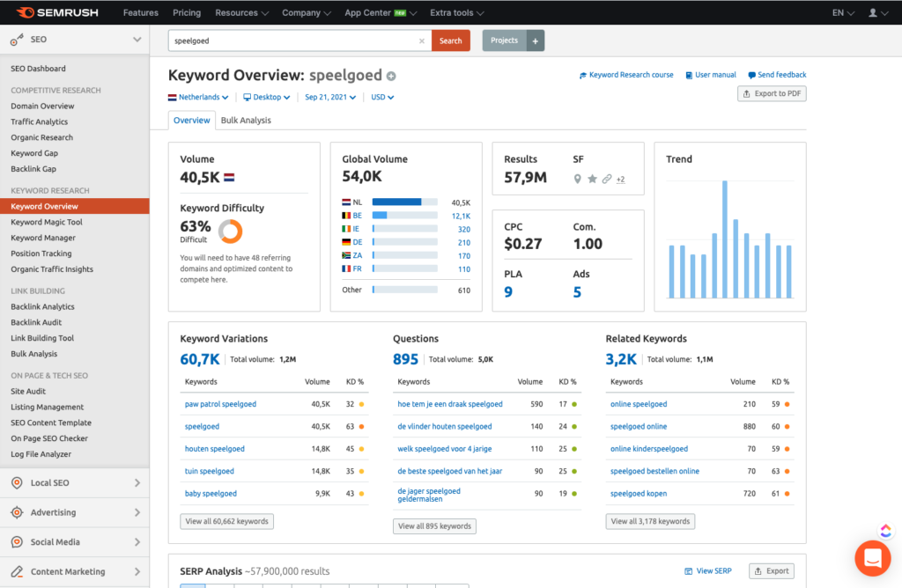Open Site Audit in sidebar
Viewport: 902px width, 588px height.
[x=28, y=391]
